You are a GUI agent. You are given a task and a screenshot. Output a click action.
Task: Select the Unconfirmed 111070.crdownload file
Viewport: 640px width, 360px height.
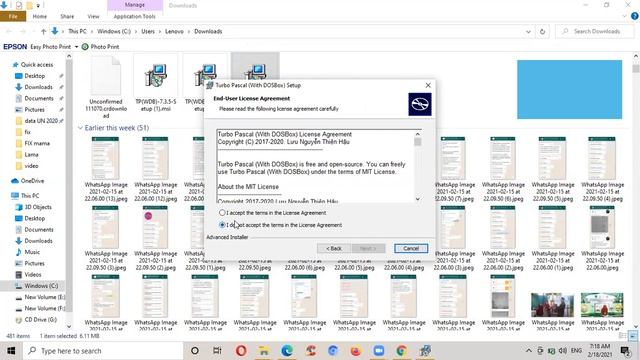[106, 87]
